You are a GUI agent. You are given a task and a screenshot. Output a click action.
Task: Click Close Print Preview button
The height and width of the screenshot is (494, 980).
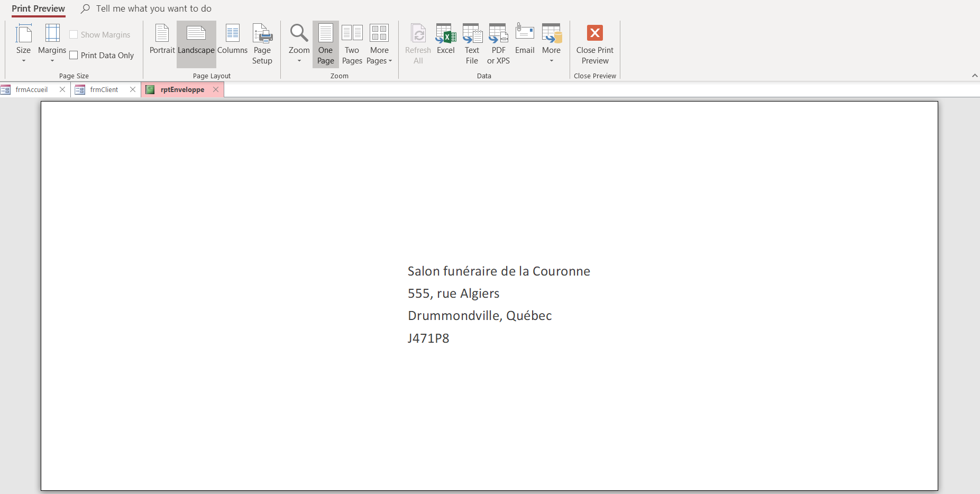coord(595,44)
